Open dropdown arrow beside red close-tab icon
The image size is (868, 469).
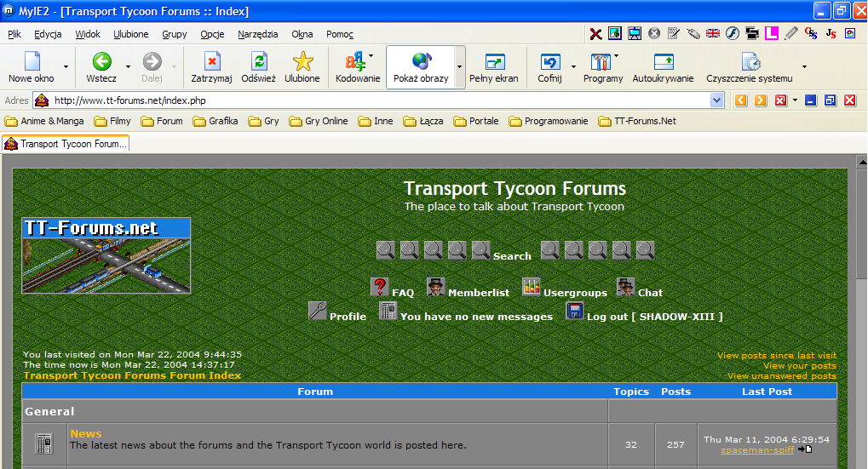795,100
